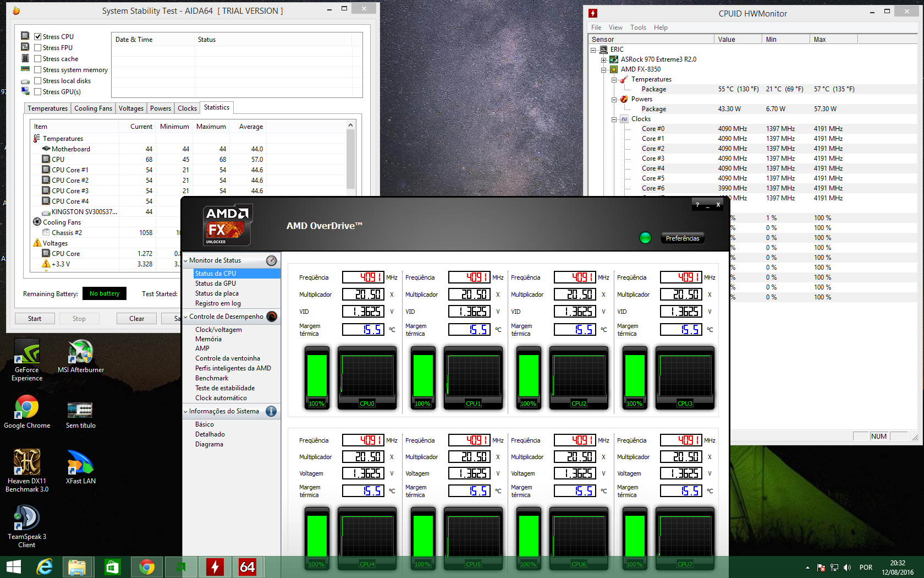Image resolution: width=924 pixels, height=578 pixels.
Task: Open Benchmark in OverDrive sidebar
Action: 212,378
